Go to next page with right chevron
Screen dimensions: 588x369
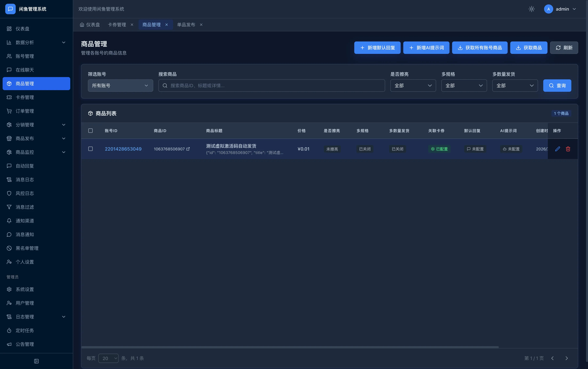coord(566,358)
